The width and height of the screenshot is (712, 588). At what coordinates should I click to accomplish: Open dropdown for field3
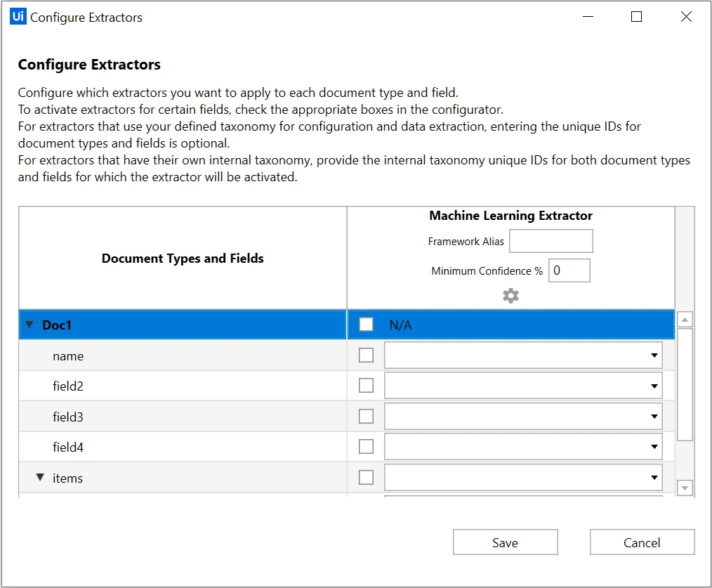point(523,416)
